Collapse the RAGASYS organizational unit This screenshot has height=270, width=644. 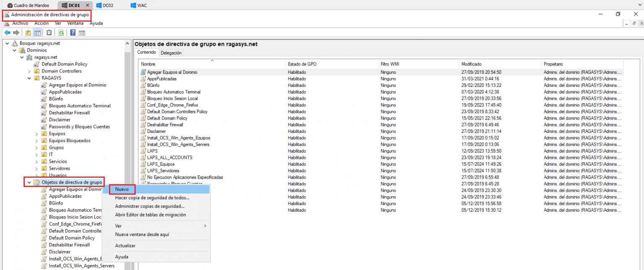tap(29, 78)
